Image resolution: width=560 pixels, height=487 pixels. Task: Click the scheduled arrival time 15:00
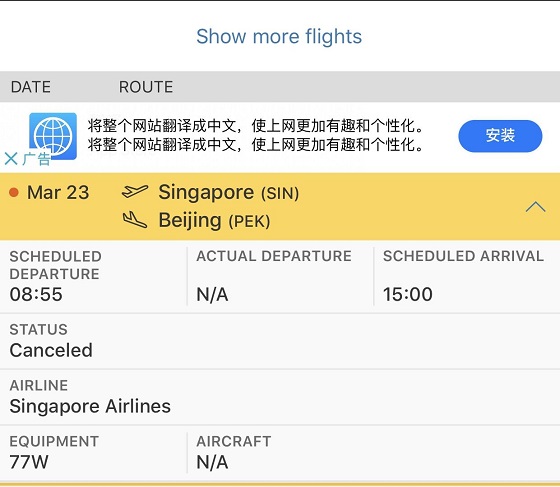[x=408, y=295]
